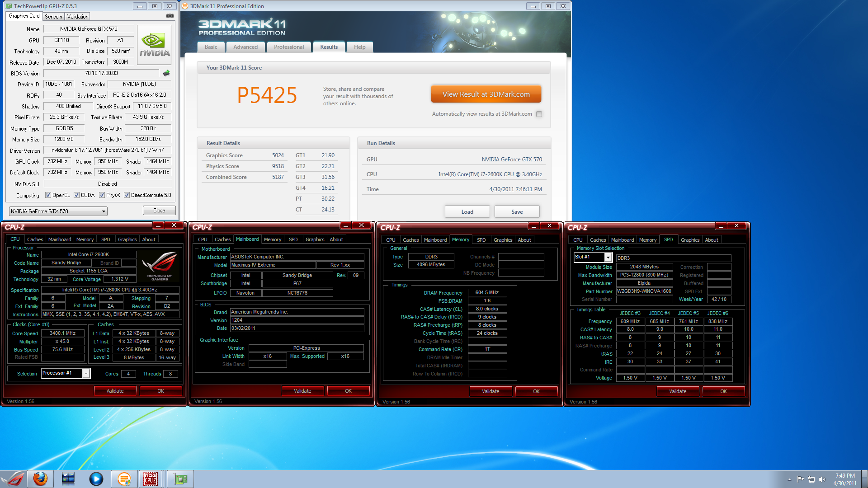Click View Result at 3DMark.com button
The width and height of the screenshot is (868, 488).
tap(486, 94)
